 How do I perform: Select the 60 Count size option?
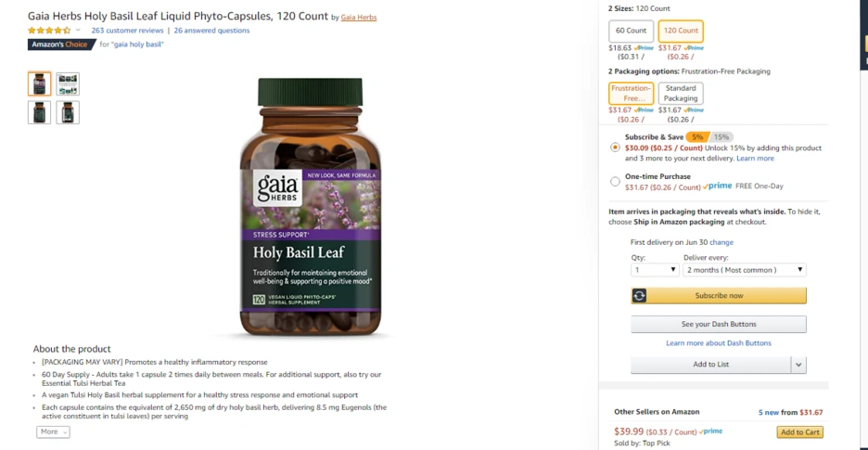632,31
